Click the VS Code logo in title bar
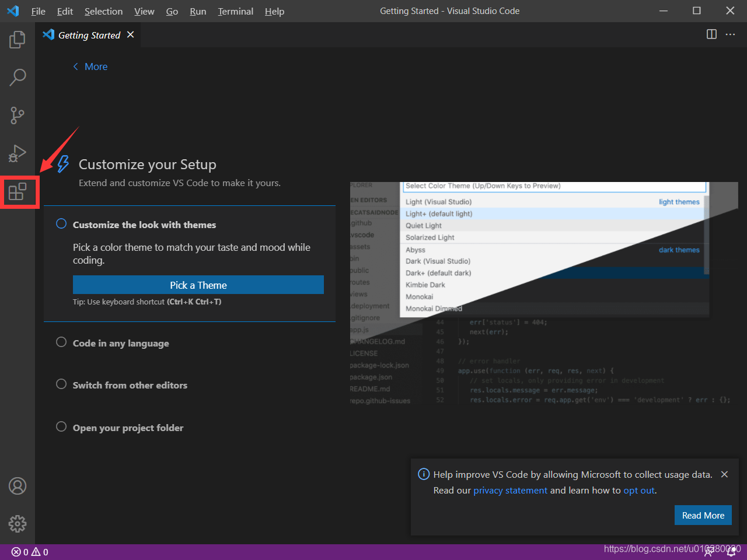 click(13, 11)
